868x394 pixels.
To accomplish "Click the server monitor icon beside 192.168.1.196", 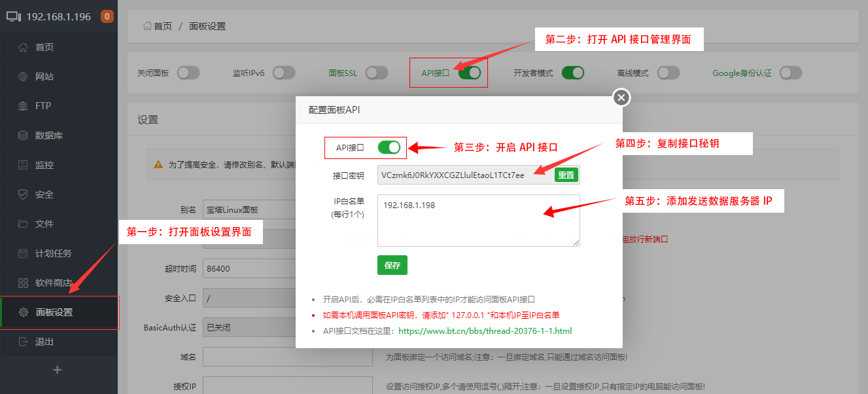I will point(14,17).
